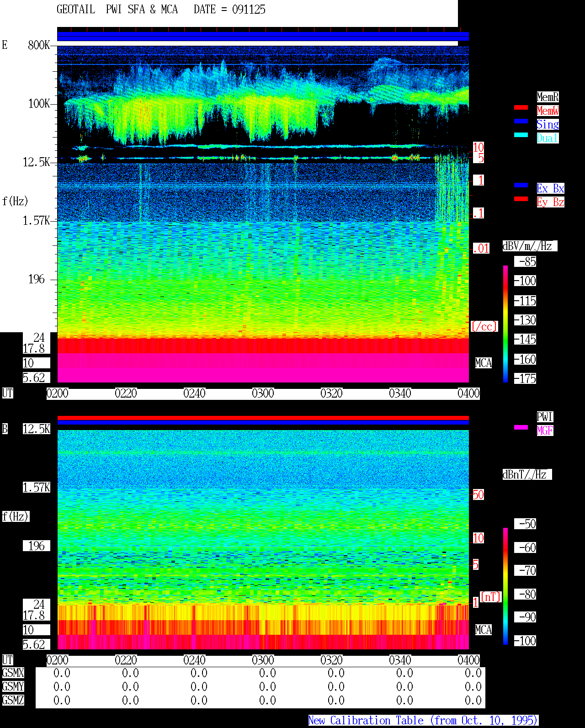Click the '-175' color scale value

point(525,378)
